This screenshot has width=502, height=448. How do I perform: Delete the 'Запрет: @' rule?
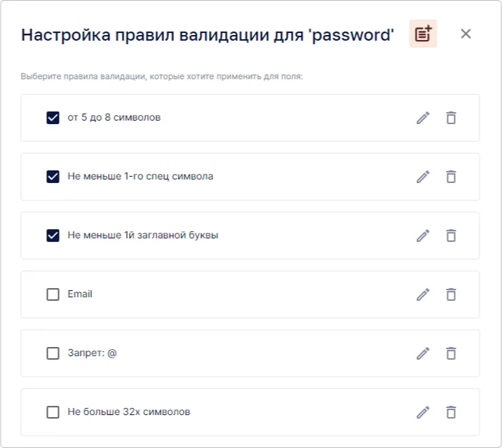(x=451, y=353)
